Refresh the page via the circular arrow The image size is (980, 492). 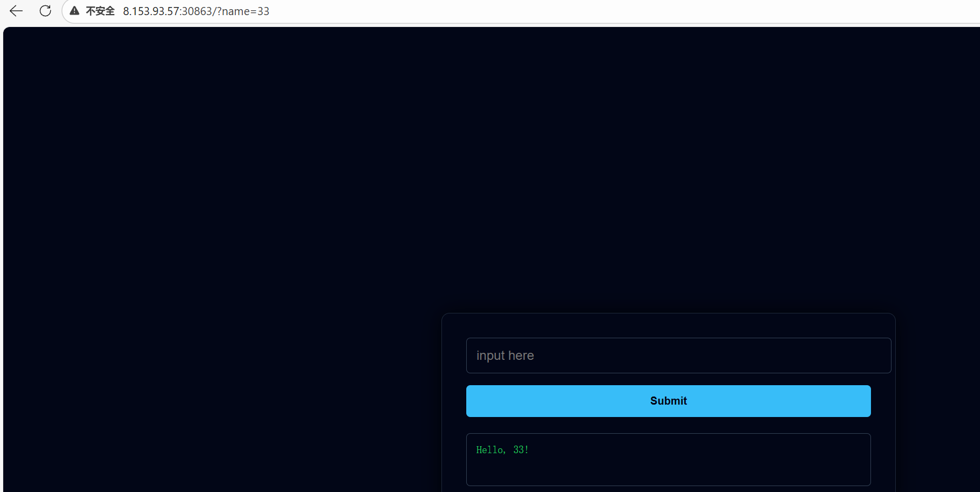click(x=45, y=11)
